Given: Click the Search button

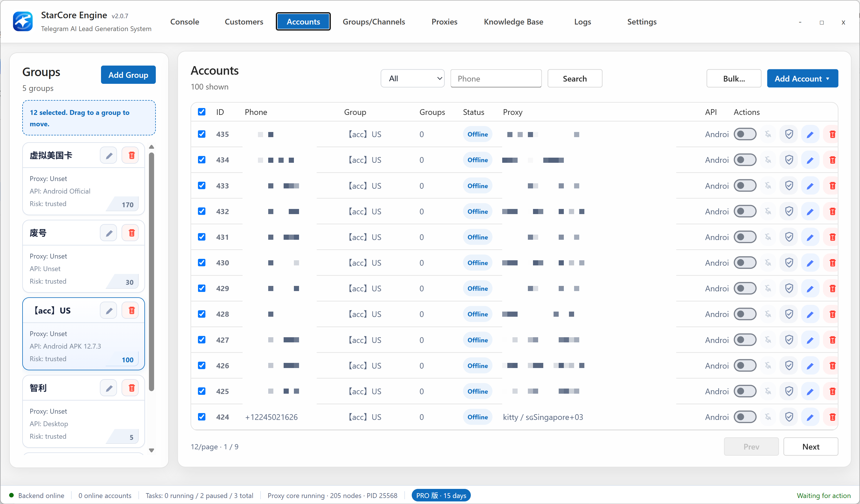Looking at the screenshot, I should point(575,78).
